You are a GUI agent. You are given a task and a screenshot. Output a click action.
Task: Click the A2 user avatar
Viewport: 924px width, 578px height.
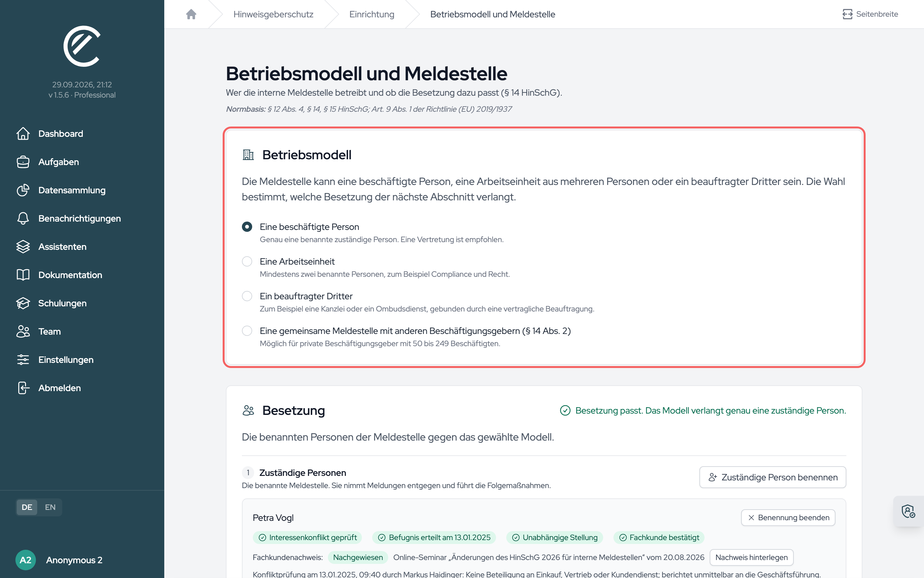26,560
